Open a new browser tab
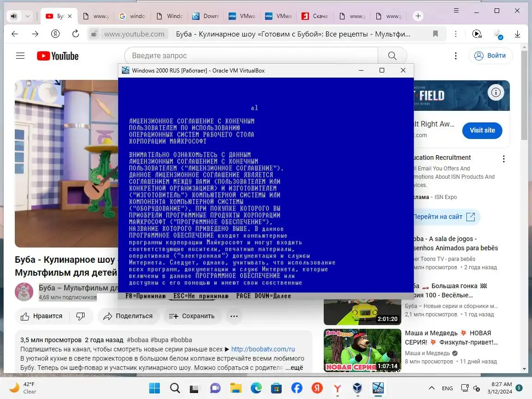Viewport: 532px width, 399px height. pyautogui.click(x=418, y=16)
